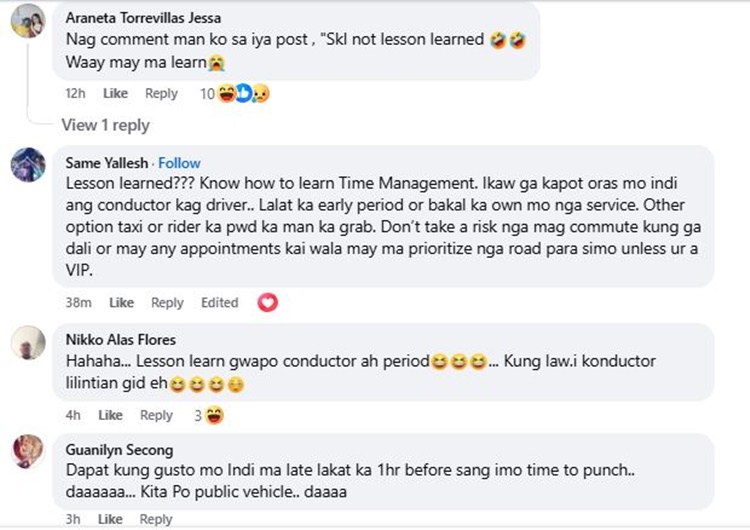
Task: Open Nikko Alas Flores's profile avatar
Action: pos(27,343)
